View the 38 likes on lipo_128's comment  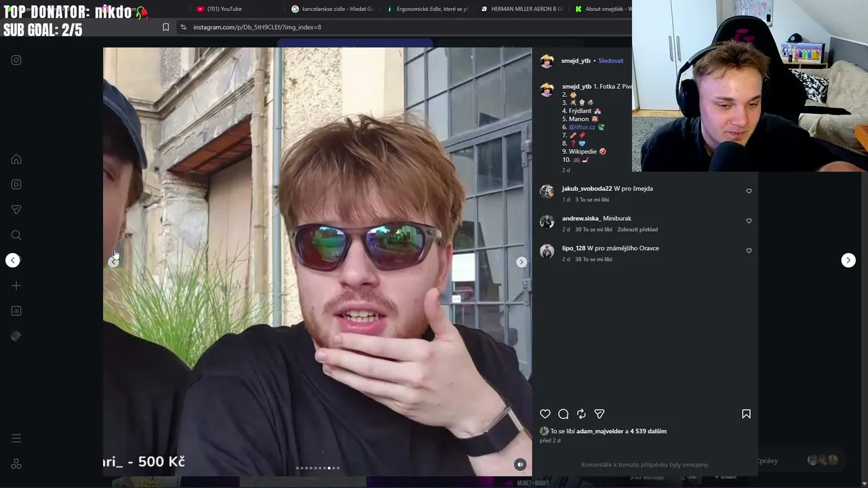click(x=593, y=260)
